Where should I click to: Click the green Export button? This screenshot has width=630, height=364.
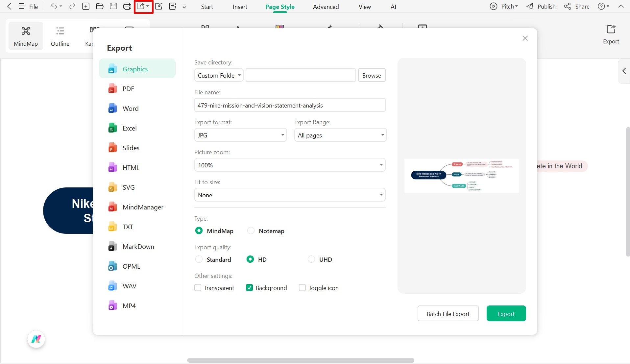click(506, 314)
